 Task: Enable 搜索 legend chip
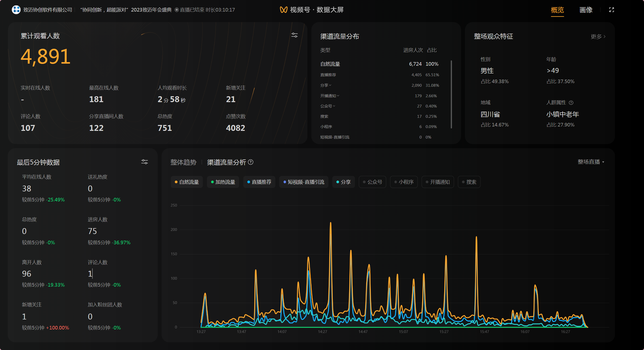(x=469, y=182)
